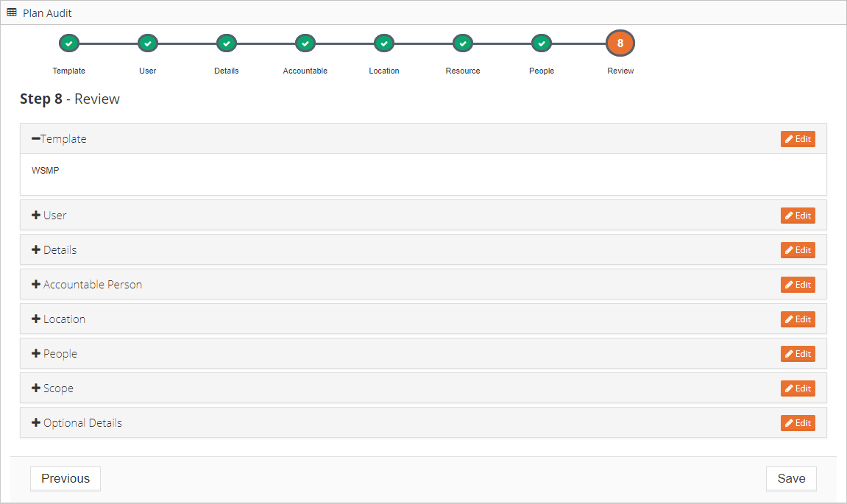Go to the User step circle

point(147,43)
